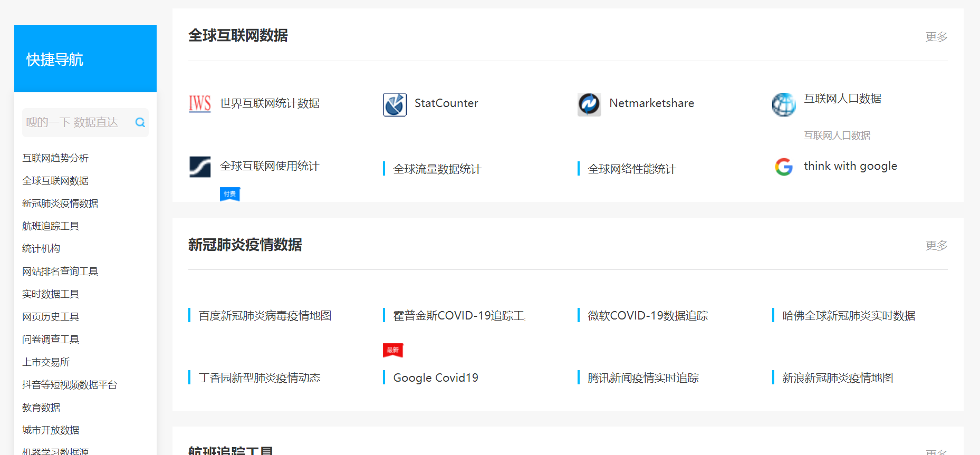Screen dimensions: 980x455
Task: Click the 全球互联网使用统计 logo icon
Action: point(200,167)
